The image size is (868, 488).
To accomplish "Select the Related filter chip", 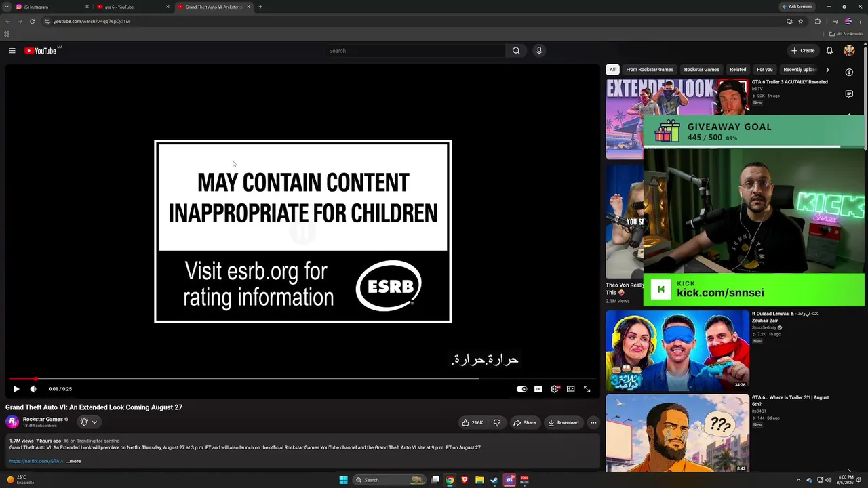I will click(x=738, y=70).
